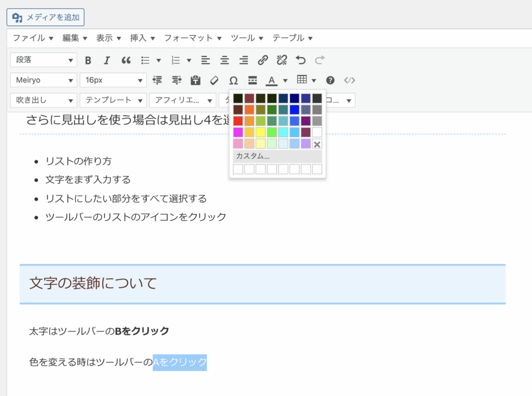Open the フォーマット menu
The width and height of the screenshot is (532, 396).
tap(192, 37)
